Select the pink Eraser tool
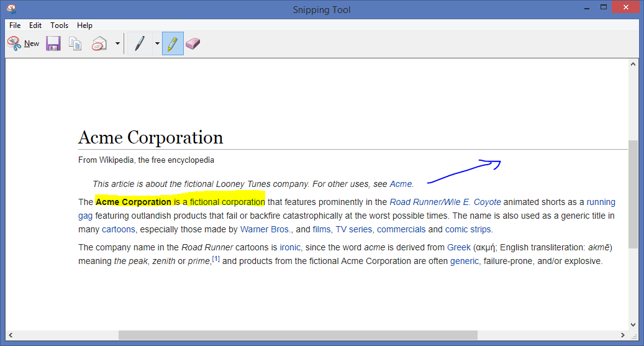The image size is (644, 346). pyautogui.click(x=193, y=43)
